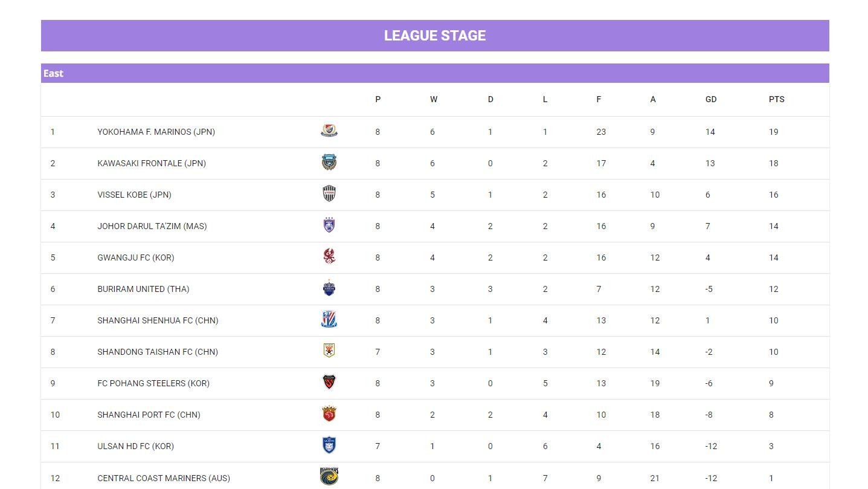This screenshot has height=489, width=868.
Task: Click the Vissel Kobe club crest
Action: (329, 194)
